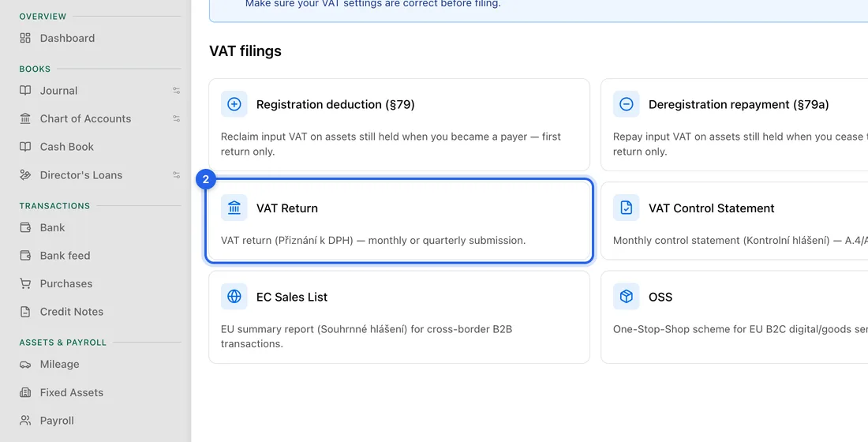Click the Payroll people icon
Viewport: 868px width, 442px height.
pos(25,421)
